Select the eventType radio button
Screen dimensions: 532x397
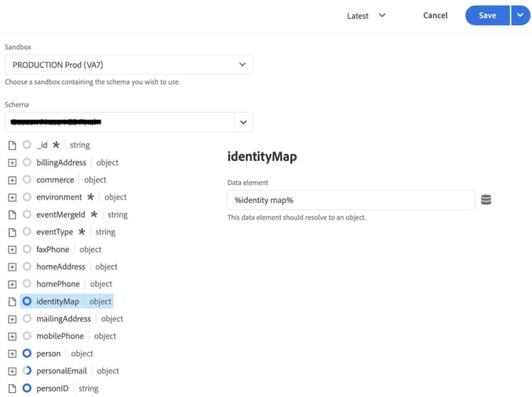27,232
